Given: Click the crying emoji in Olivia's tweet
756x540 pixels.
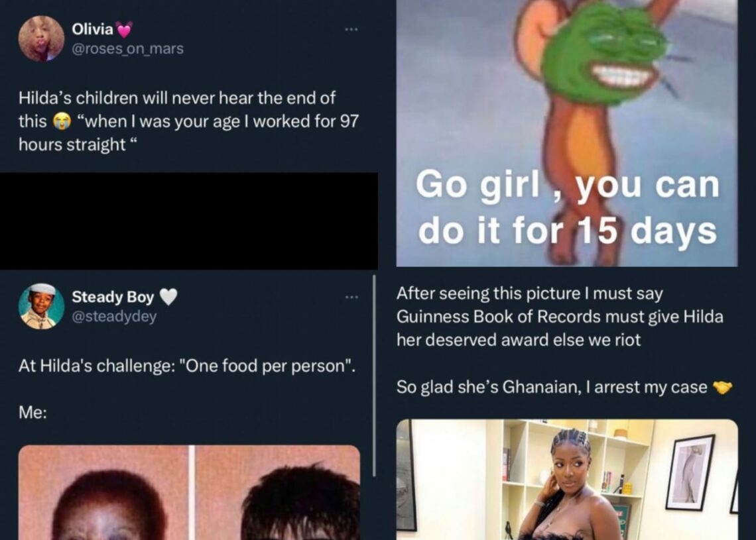Looking at the screenshot, I should [x=62, y=121].
